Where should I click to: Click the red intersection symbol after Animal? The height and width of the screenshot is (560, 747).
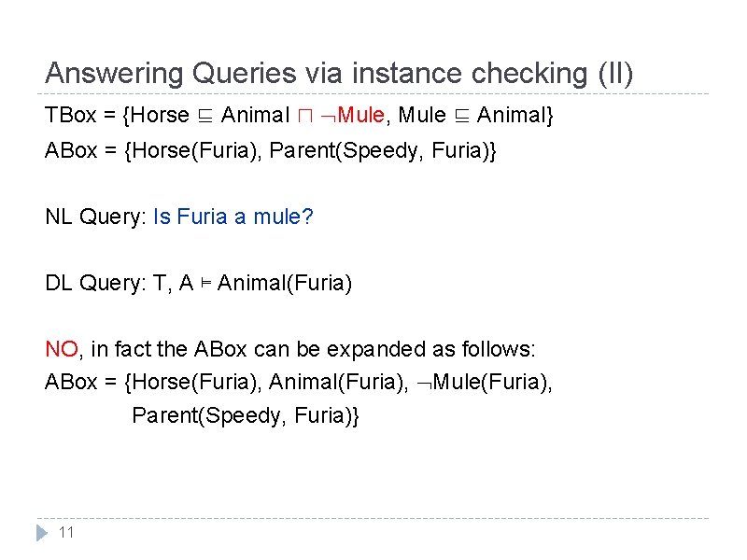pyautogui.click(x=305, y=116)
